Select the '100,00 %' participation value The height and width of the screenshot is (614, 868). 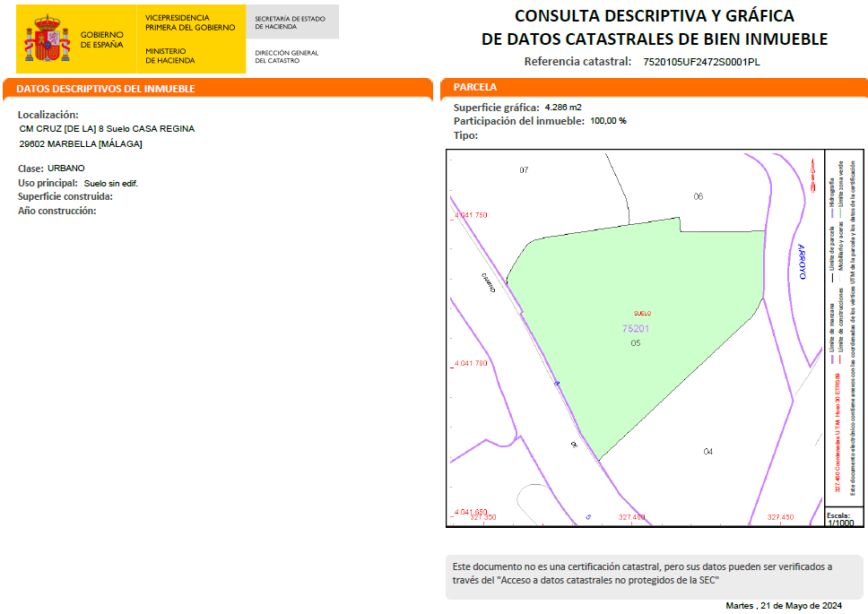point(608,121)
